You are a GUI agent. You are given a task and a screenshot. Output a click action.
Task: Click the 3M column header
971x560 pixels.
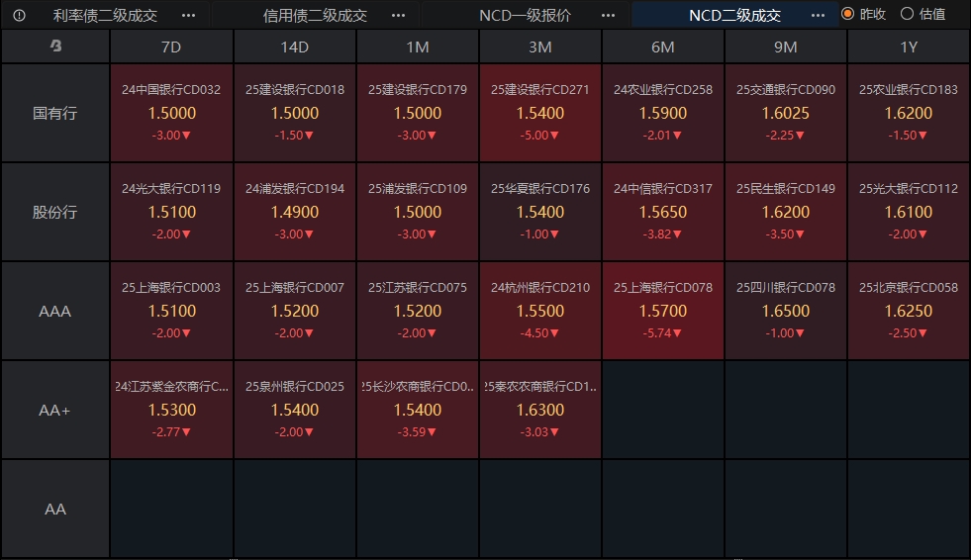coord(540,47)
